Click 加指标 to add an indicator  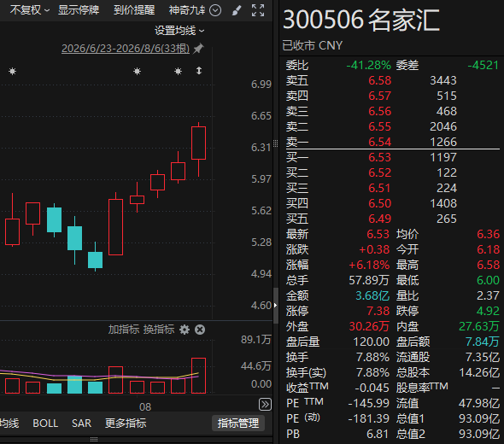123,330
